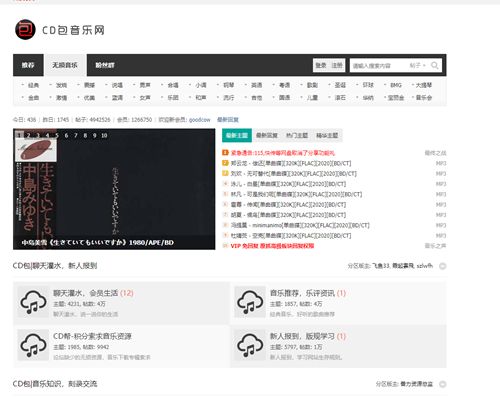Open the minimanimo single post link
This screenshot has height=398, width=500.
[300, 225]
